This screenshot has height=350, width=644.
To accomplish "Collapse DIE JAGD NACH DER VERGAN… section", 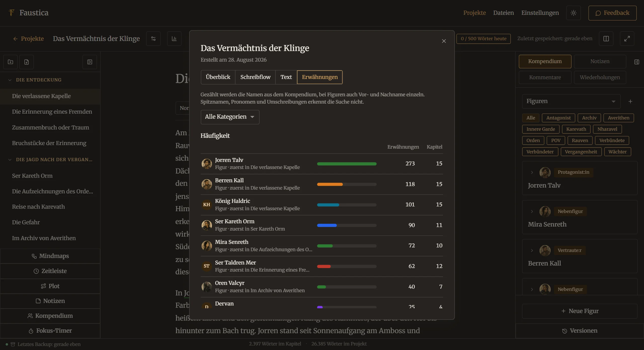I will pos(10,160).
